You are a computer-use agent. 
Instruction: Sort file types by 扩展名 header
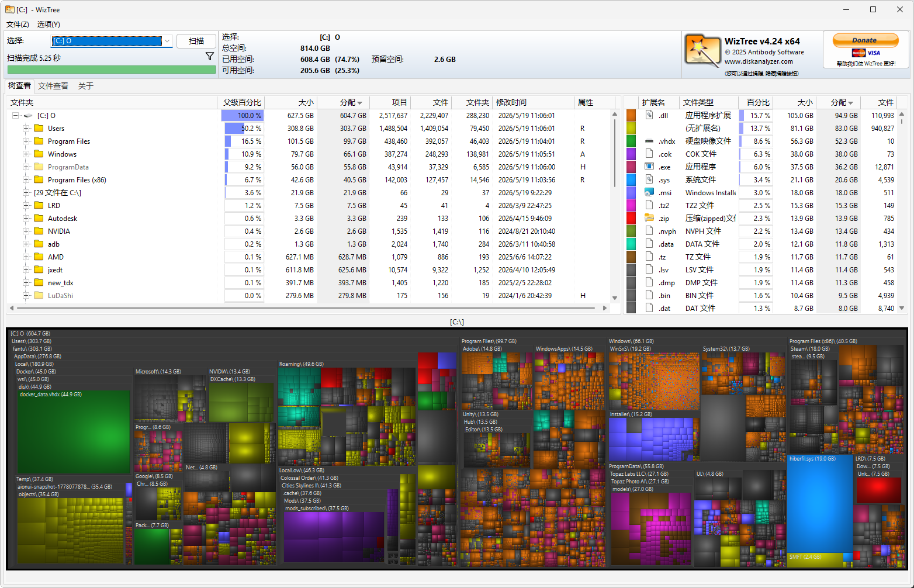point(659,102)
